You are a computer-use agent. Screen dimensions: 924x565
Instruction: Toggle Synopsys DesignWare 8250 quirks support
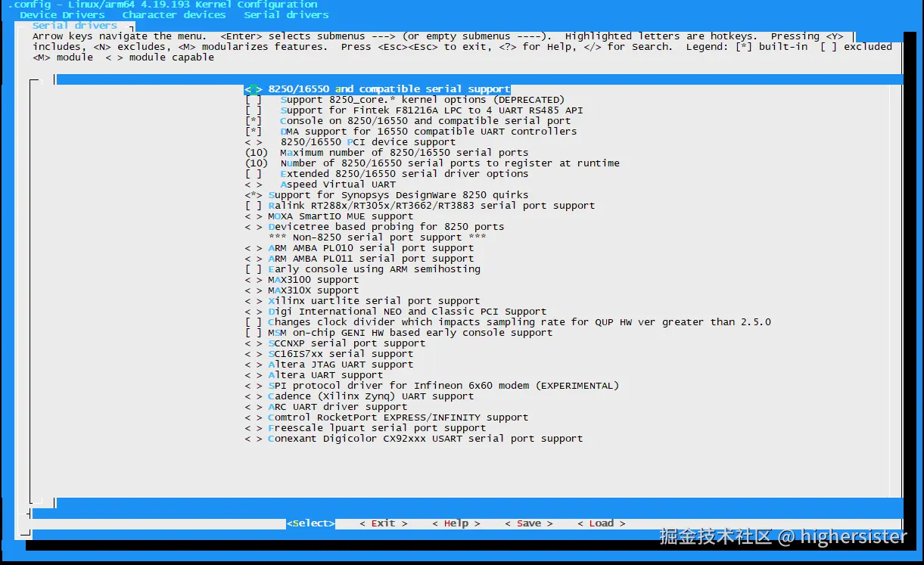tap(386, 195)
